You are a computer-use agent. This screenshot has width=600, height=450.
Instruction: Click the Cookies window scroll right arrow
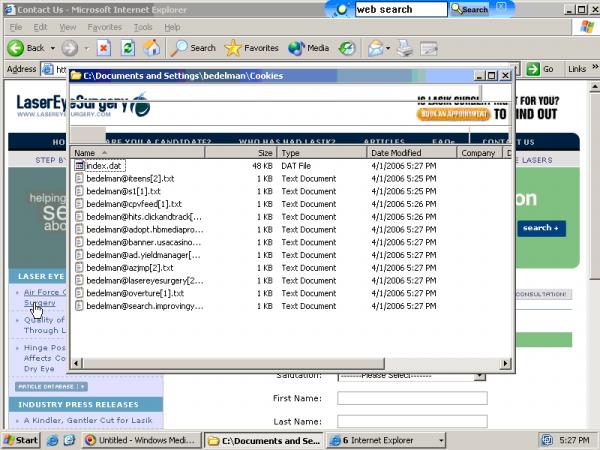pos(505,363)
